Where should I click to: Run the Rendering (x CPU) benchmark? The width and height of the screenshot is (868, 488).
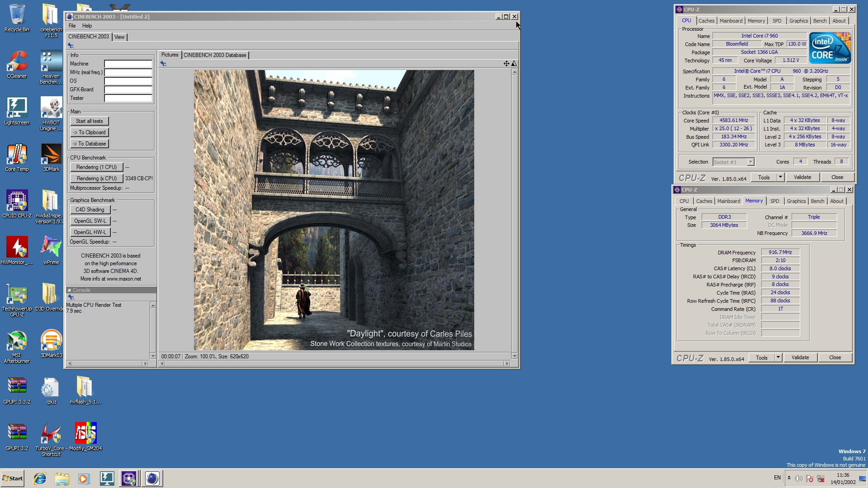click(96, 178)
